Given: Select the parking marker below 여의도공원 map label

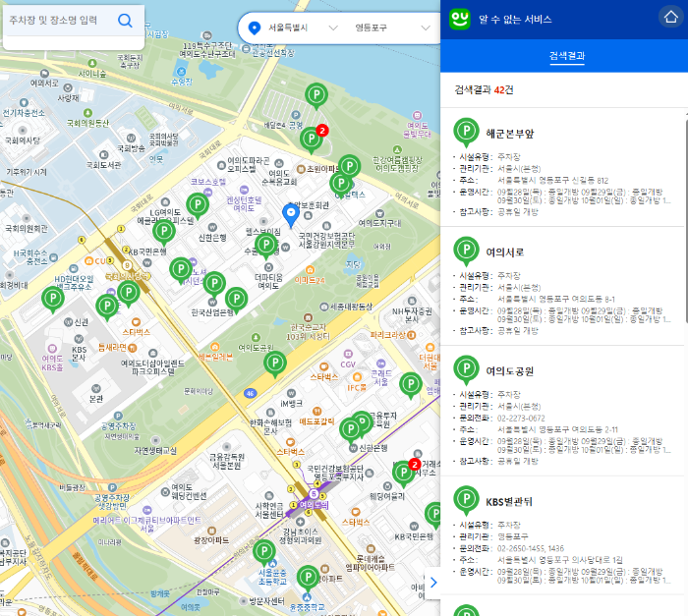Looking at the screenshot, I should point(275,364).
